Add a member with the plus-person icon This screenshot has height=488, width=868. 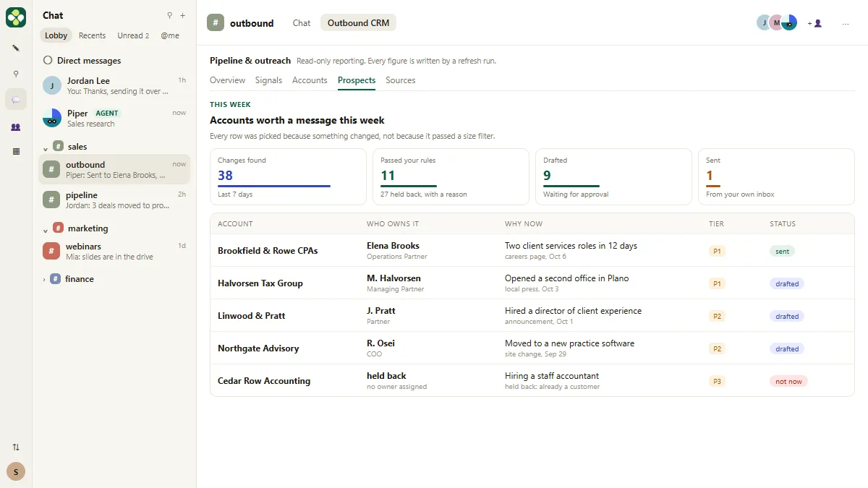tap(815, 23)
